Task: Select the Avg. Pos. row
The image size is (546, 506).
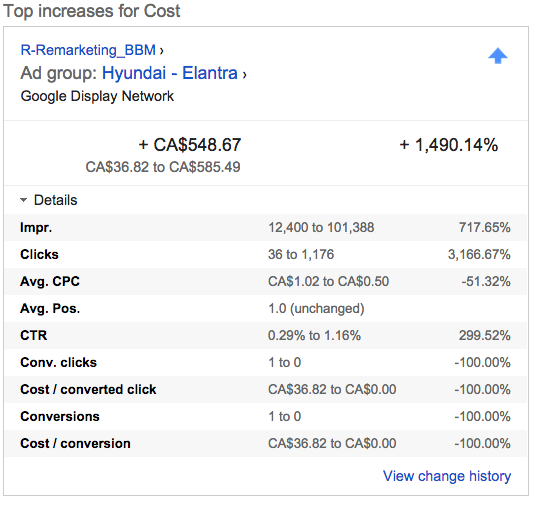Action: [266, 308]
